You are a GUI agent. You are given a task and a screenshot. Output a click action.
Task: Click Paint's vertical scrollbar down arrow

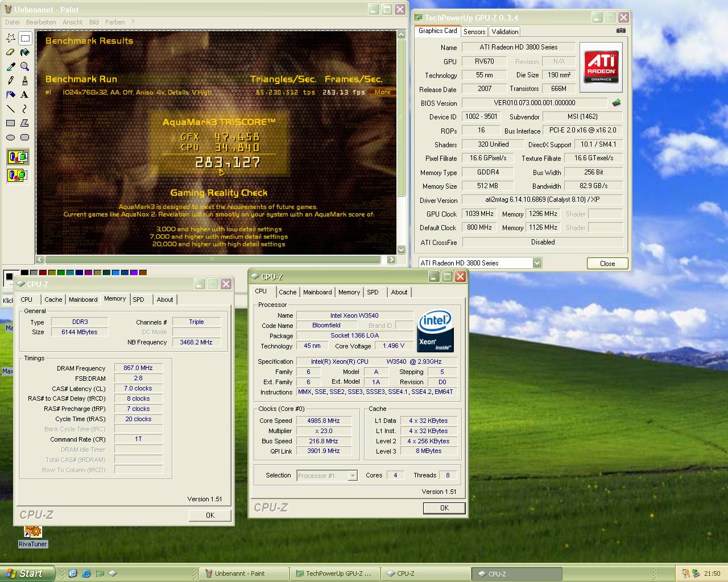[x=402, y=250]
